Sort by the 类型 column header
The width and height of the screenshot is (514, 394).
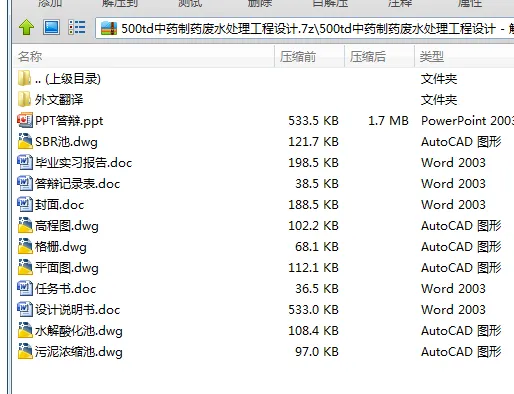pyautogui.click(x=464, y=57)
